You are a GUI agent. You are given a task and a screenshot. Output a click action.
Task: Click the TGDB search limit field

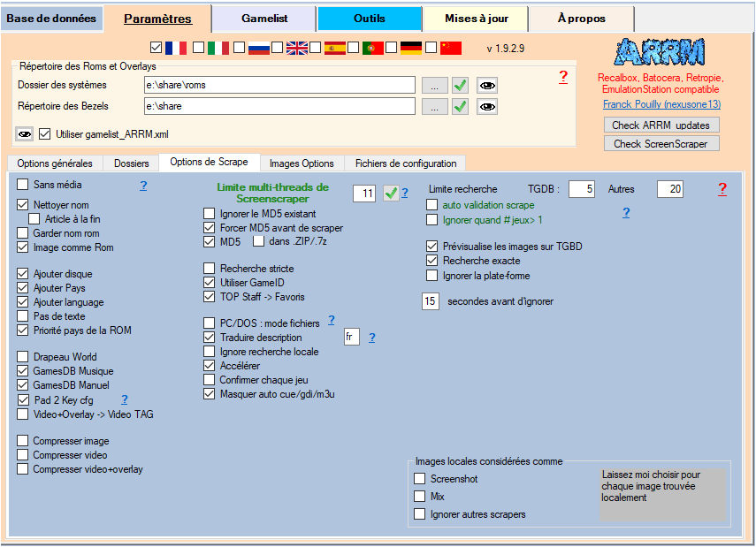[x=581, y=189]
